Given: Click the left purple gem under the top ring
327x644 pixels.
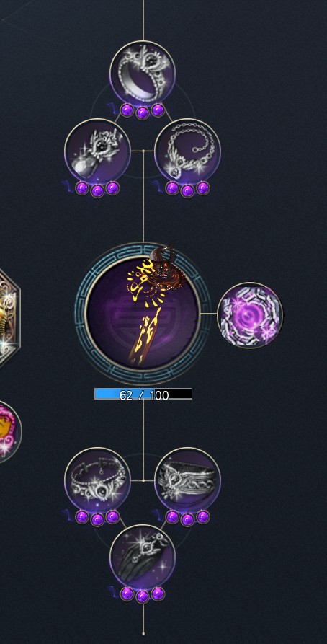Looking at the screenshot, I should [127, 110].
